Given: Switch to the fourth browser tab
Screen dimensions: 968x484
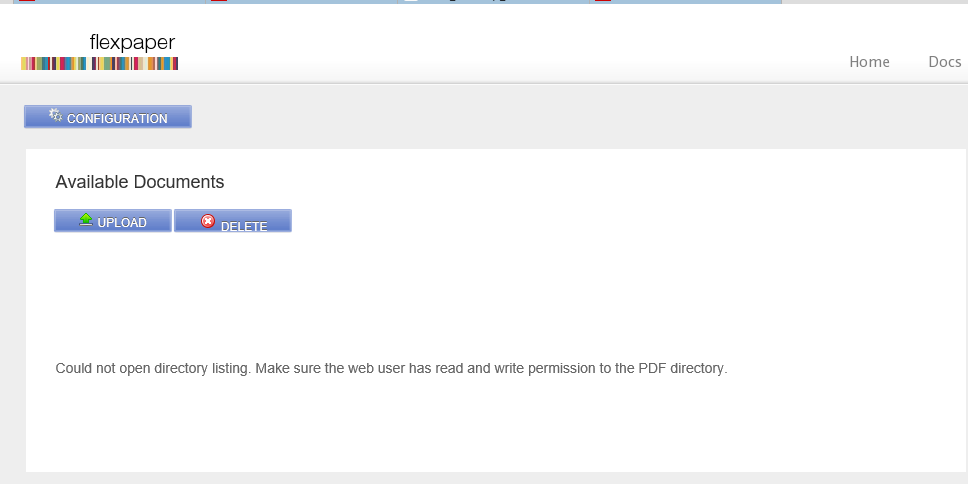Looking at the screenshot, I should pyautogui.click(x=685, y=2).
